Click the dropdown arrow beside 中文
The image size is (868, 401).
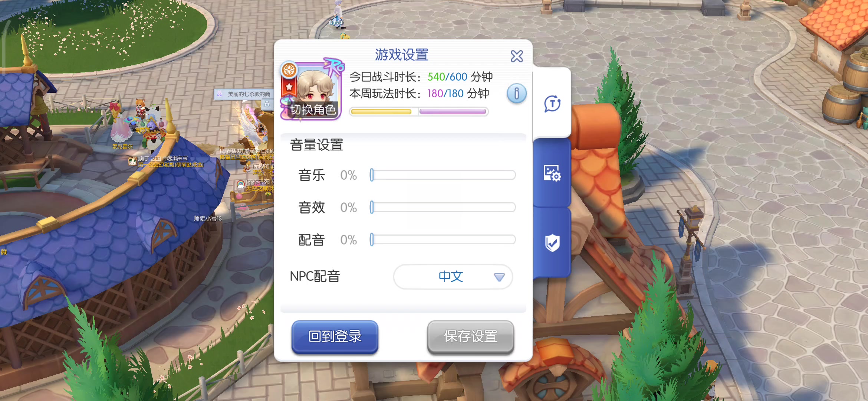pos(499,277)
